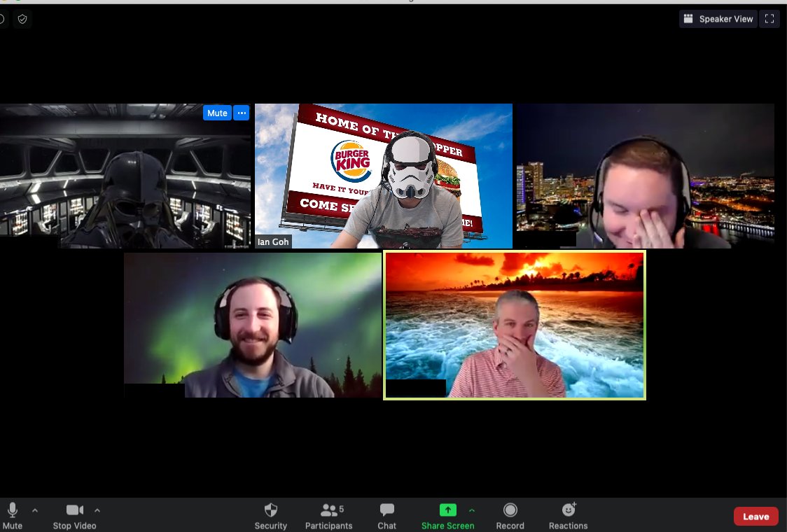The width and height of the screenshot is (787, 532).
Task: Open more options on the Darth Vader tile
Action: click(x=242, y=113)
